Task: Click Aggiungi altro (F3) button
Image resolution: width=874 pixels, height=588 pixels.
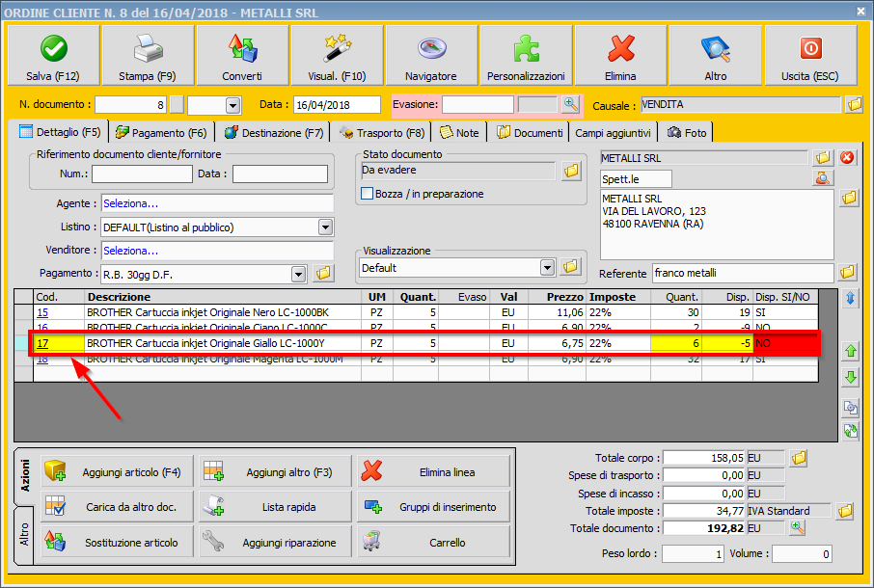Action: 275,471
